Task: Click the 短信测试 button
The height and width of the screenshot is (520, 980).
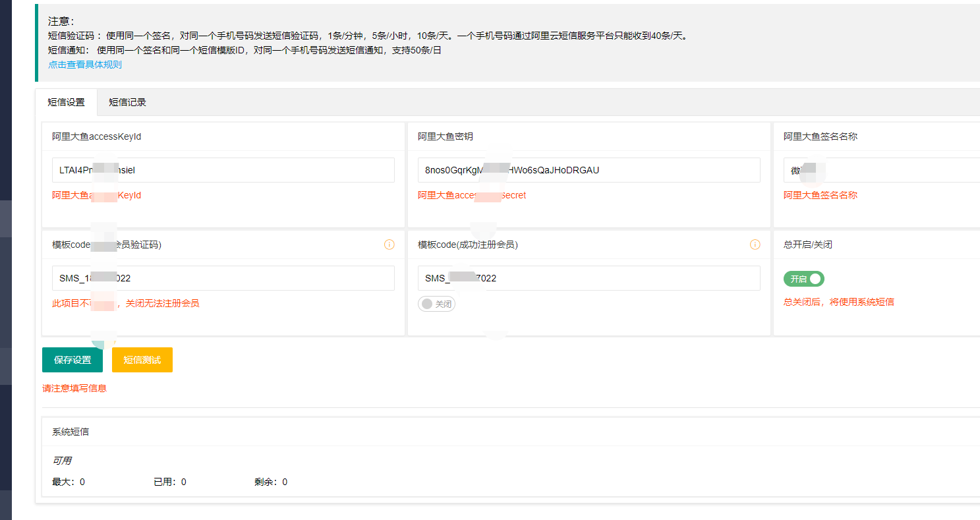Action: 142,360
